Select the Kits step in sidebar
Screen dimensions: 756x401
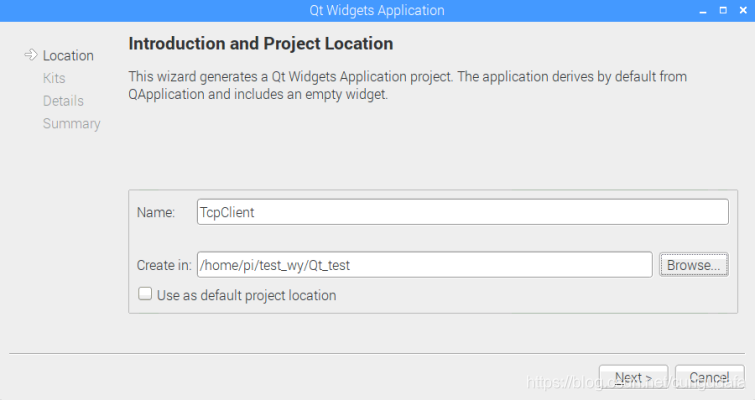(x=54, y=78)
